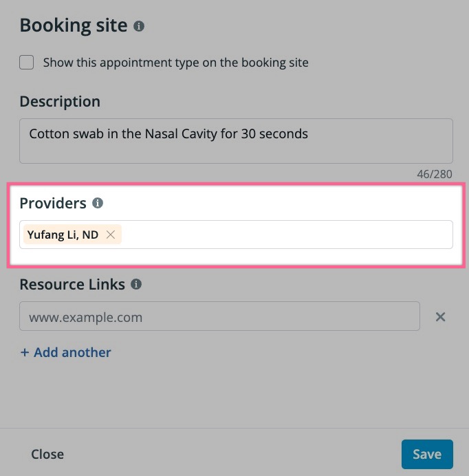Click the 'Show this appointment type' label text
Image resolution: width=469 pixels, height=476 pixels.
pos(175,63)
